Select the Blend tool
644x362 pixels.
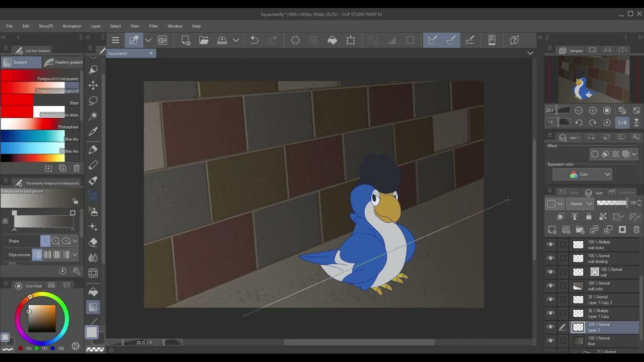coord(93,257)
